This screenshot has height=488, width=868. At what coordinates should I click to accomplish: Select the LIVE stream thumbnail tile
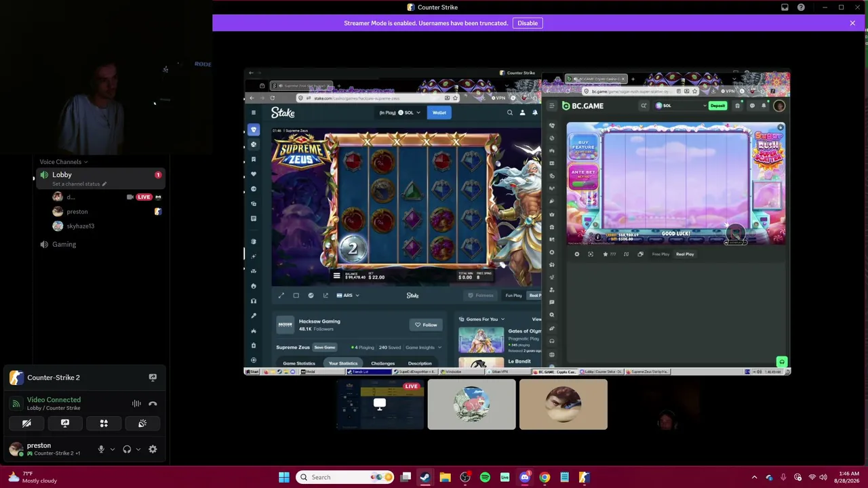380,405
